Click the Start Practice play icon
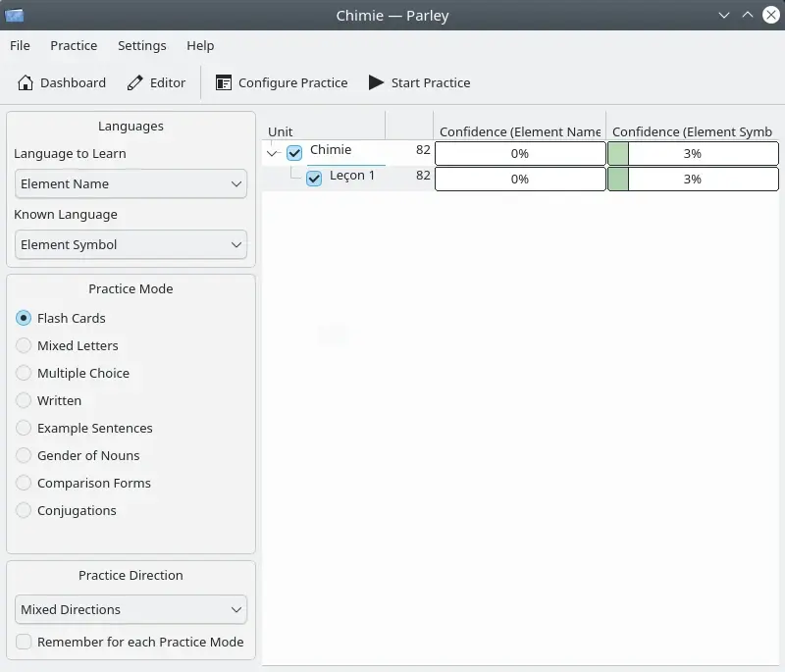 tap(376, 82)
